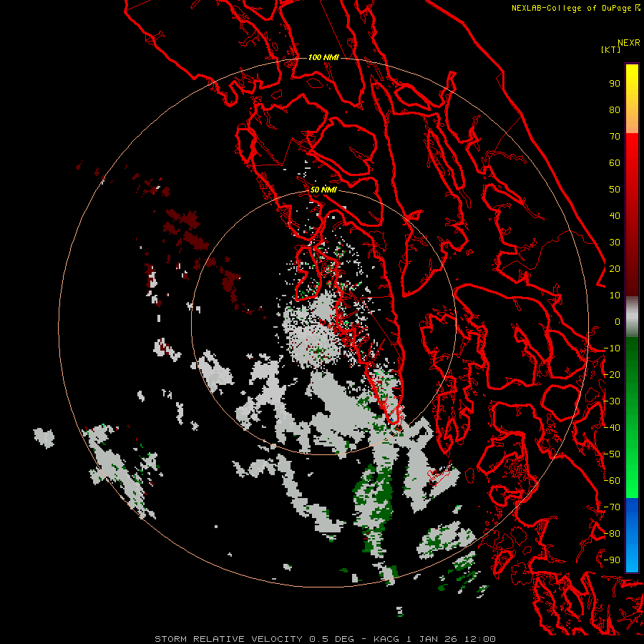
Task: Click the -40 value on the velocity scale
Action: [612, 428]
